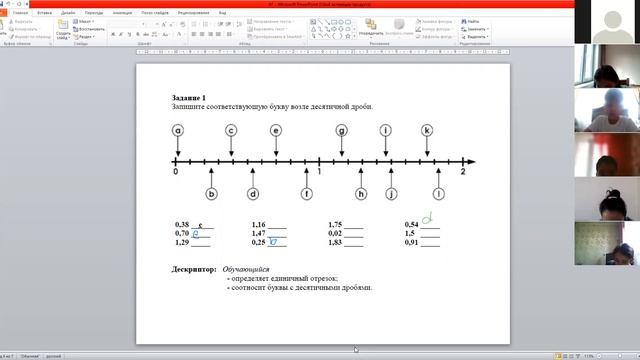Select the rectangle shape in gallery
Viewport: 640px width, 360px height.
point(334,22)
